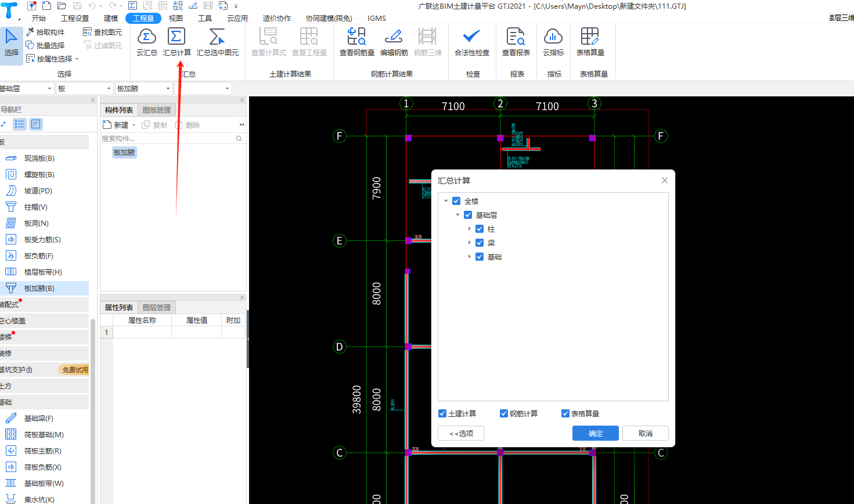Click the undo arrow in quick toolbar
Image resolution: width=854 pixels, height=504 pixels.
[x=92, y=6]
